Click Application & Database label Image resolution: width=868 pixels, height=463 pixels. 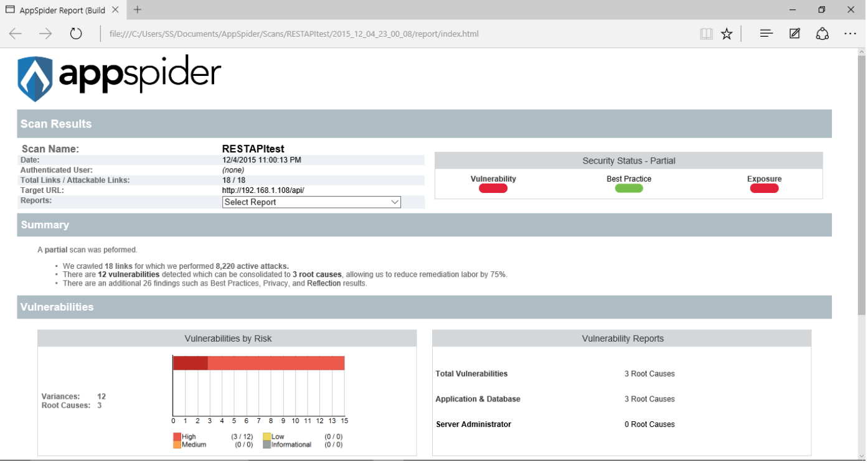coord(478,399)
